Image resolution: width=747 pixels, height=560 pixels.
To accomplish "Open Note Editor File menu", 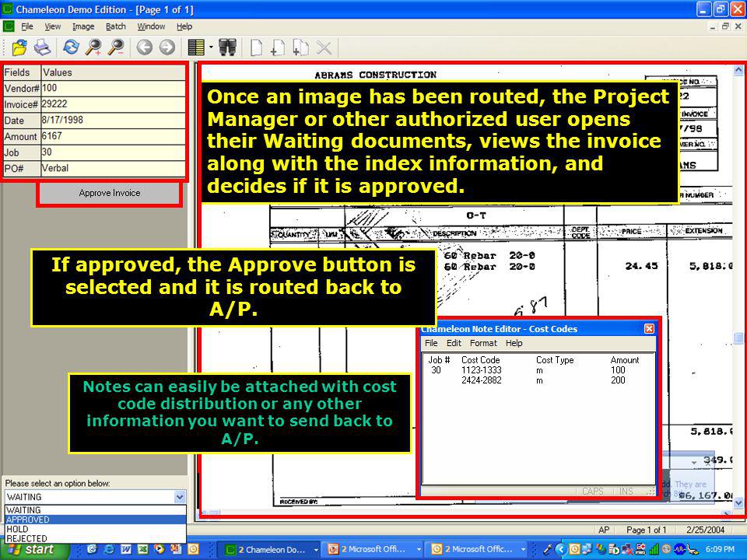I will [x=431, y=343].
